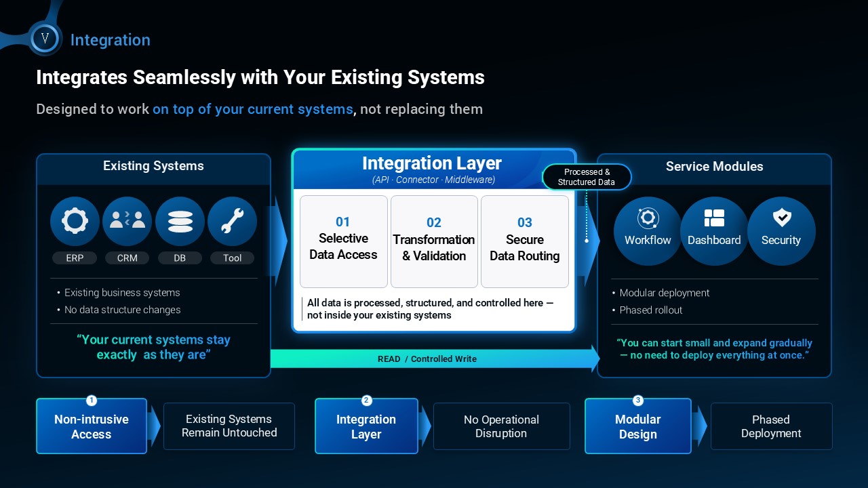The height and width of the screenshot is (488, 868).
Task: Click the Modular Design box
Action: [x=637, y=426]
